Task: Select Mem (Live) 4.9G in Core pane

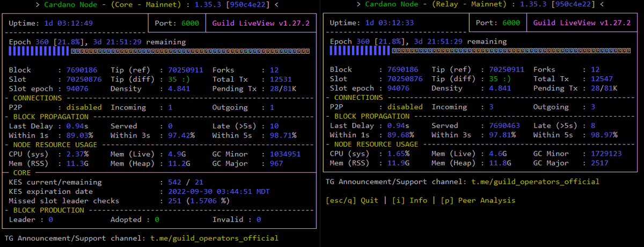Action: click(x=177, y=154)
